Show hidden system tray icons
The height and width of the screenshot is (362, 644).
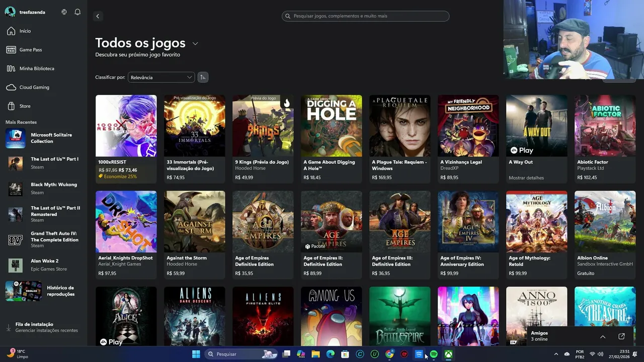click(x=556, y=354)
